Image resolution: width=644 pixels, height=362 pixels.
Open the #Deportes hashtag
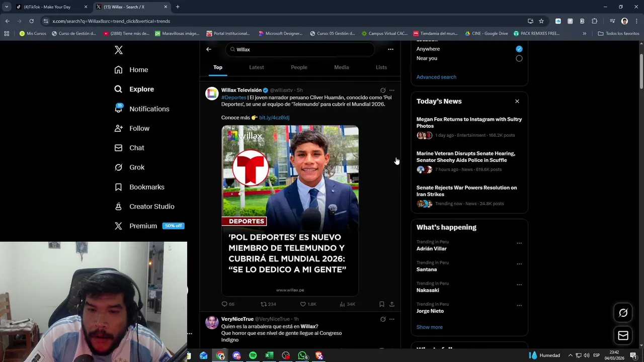[234, 98]
